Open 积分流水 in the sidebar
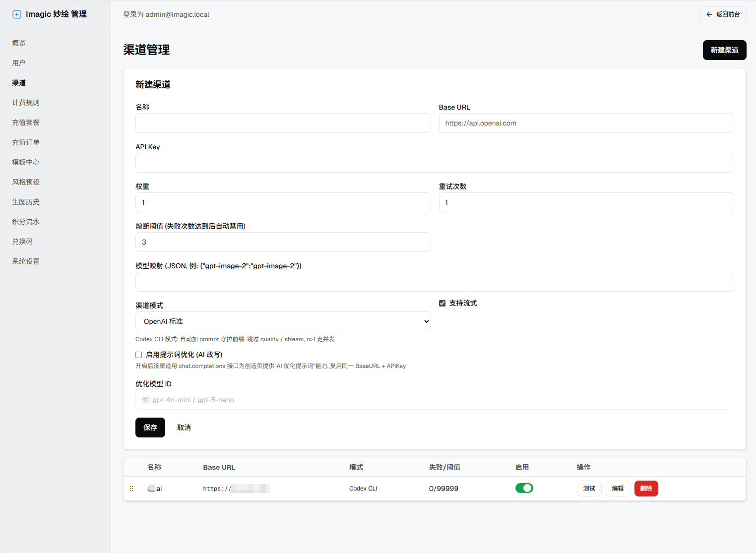756x553 pixels. (26, 222)
